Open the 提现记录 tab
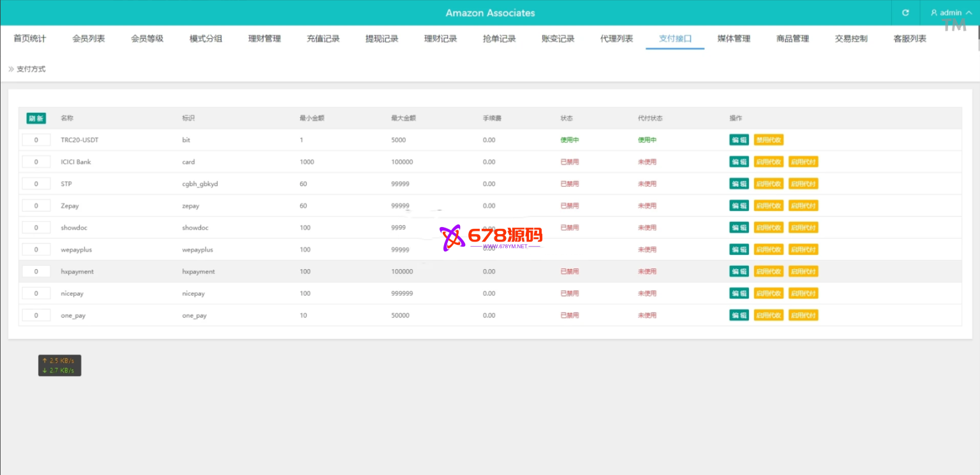 pos(382,39)
